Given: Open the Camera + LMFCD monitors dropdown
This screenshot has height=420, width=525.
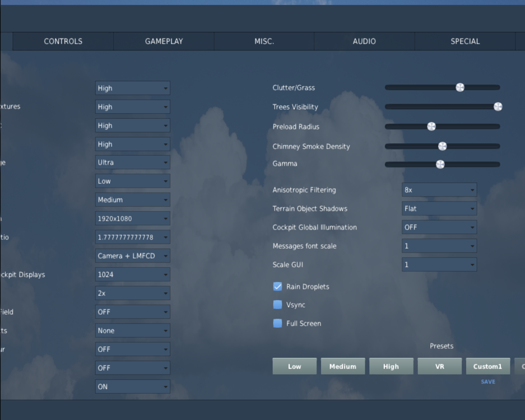Looking at the screenshot, I should pos(133,256).
